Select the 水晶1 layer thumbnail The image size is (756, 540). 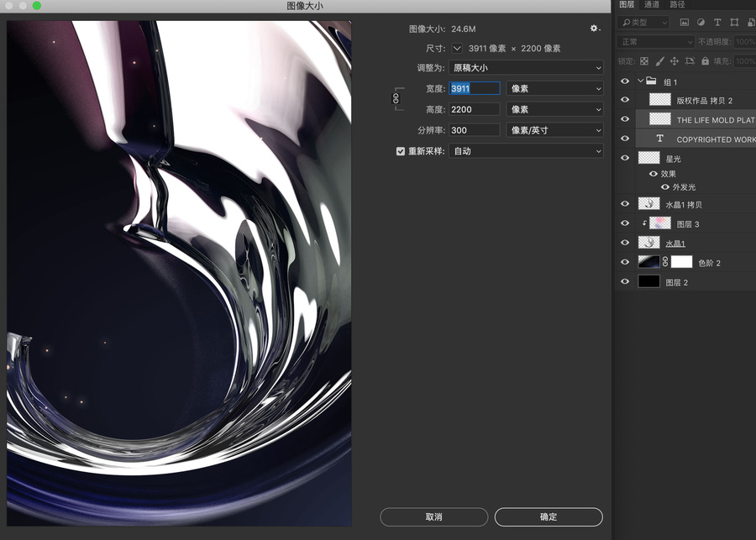(x=649, y=242)
